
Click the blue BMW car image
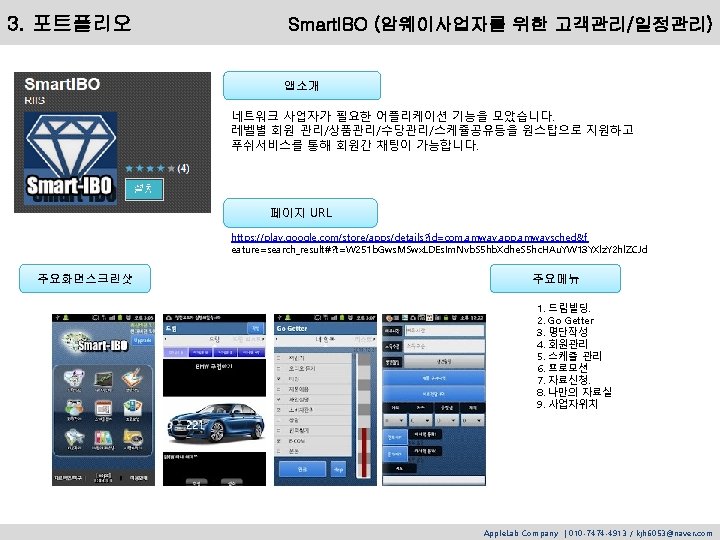tap(215, 423)
